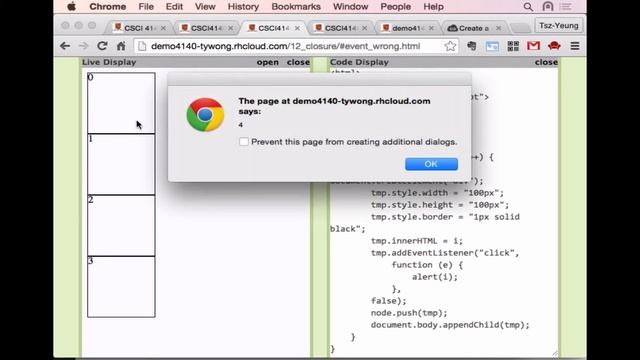Open the View menu

point(205,7)
